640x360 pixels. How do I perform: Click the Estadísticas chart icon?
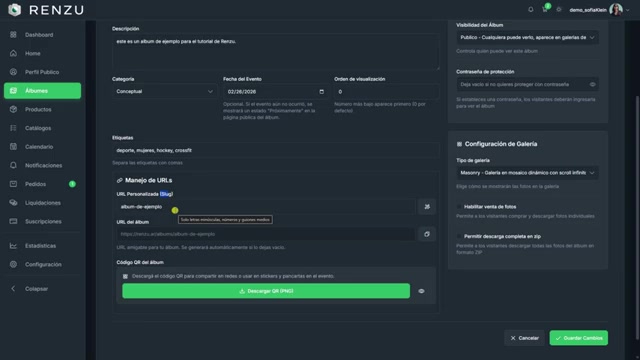pos(13,246)
